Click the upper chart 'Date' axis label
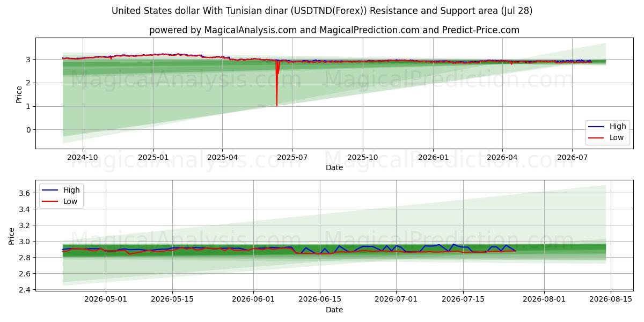Viewport: 644px width, 322px height. 334,167
